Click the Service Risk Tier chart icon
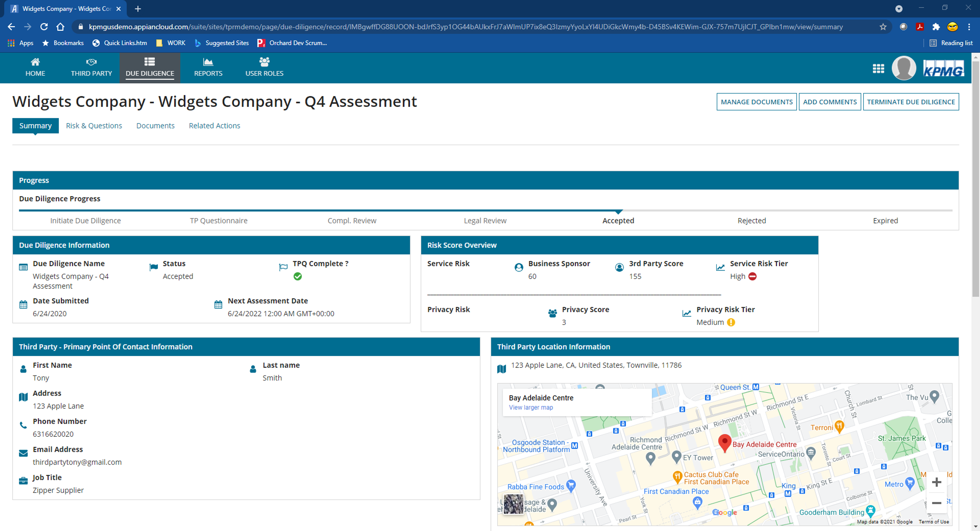 720,268
